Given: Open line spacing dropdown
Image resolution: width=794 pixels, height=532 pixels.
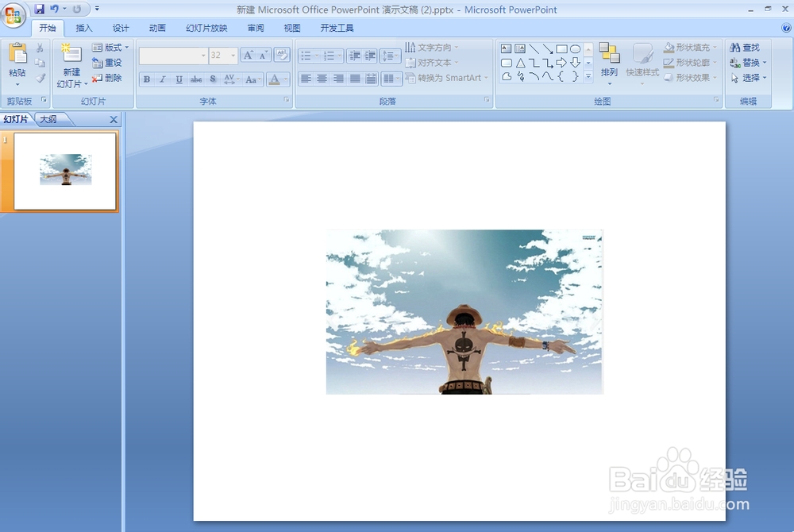Looking at the screenshot, I should 390,56.
